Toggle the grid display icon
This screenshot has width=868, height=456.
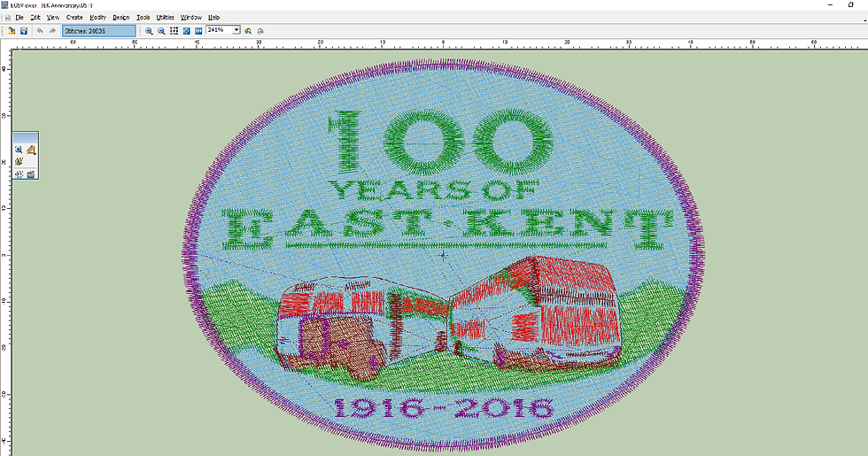click(x=174, y=31)
